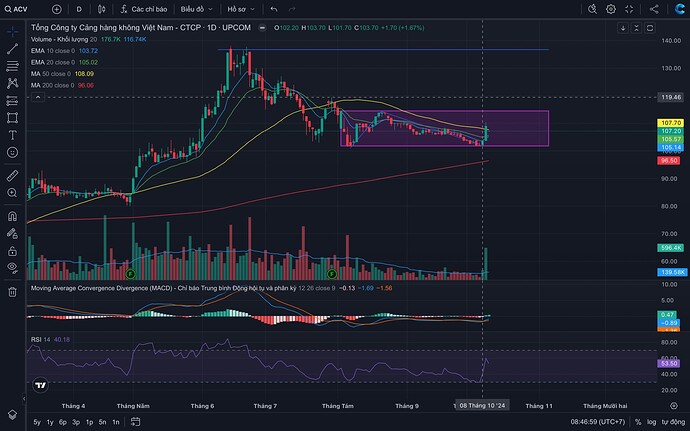Enter fullscreen mode
Image resolution: width=690 pixels, height=431 pixels.
pos(629,9)
